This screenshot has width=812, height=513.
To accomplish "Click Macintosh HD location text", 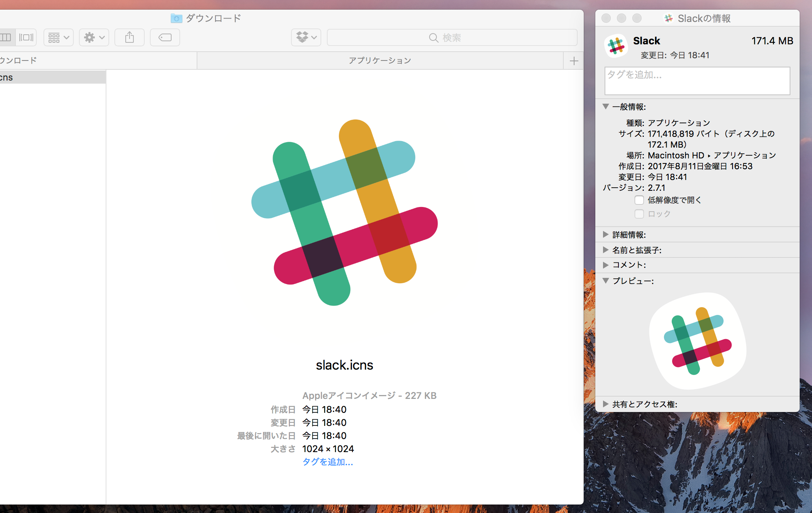I will pyautogui.click(x=676, y=155).
